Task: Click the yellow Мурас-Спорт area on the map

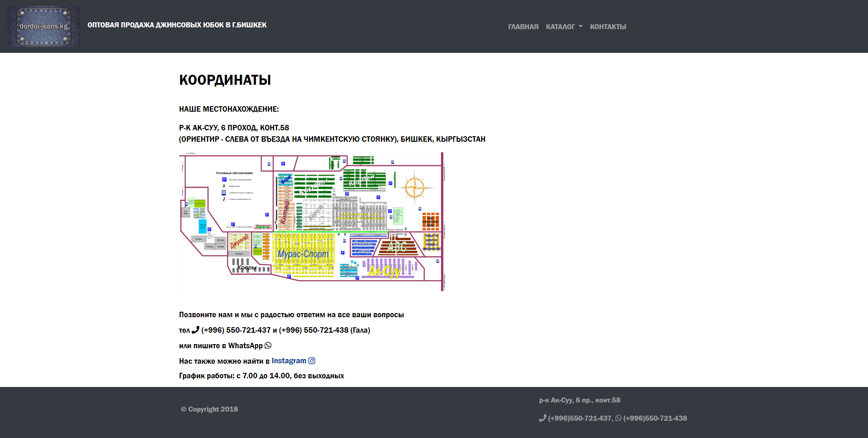Action: tap(303, 254)
